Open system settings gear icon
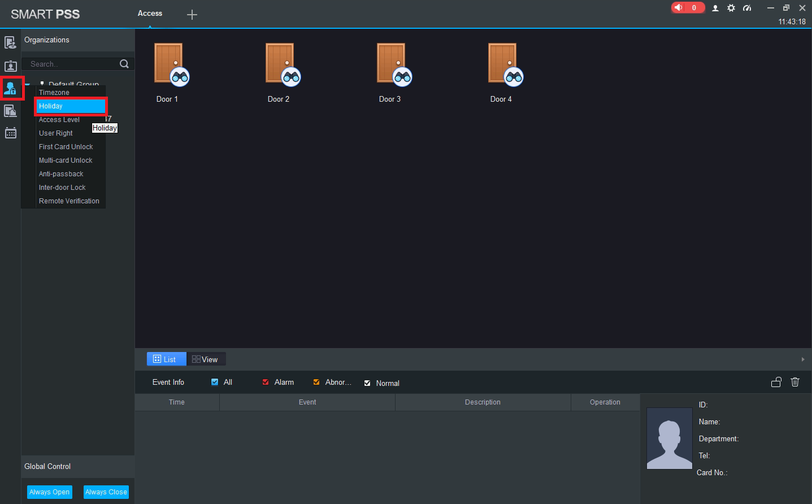Image resolution: width=812 pixels, height=504 pixels. pyautogui.click(x=731, y=8)
